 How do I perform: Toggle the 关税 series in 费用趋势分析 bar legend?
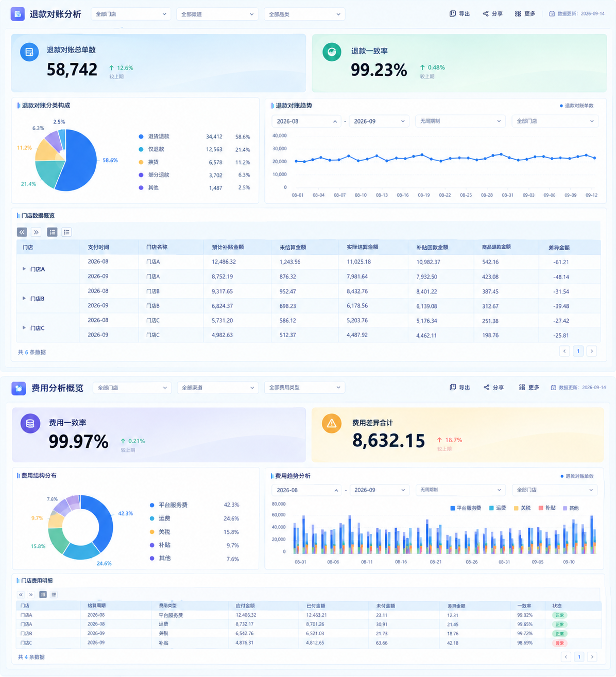(522, 508)
